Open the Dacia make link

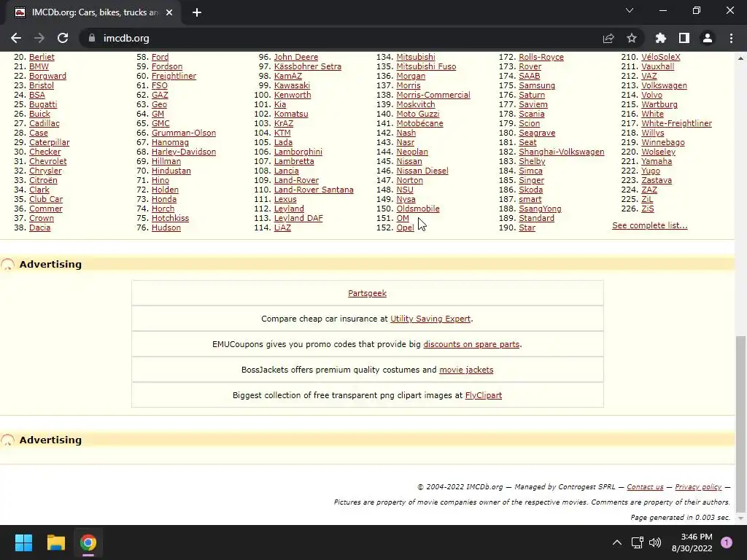(x=39, y=227)
